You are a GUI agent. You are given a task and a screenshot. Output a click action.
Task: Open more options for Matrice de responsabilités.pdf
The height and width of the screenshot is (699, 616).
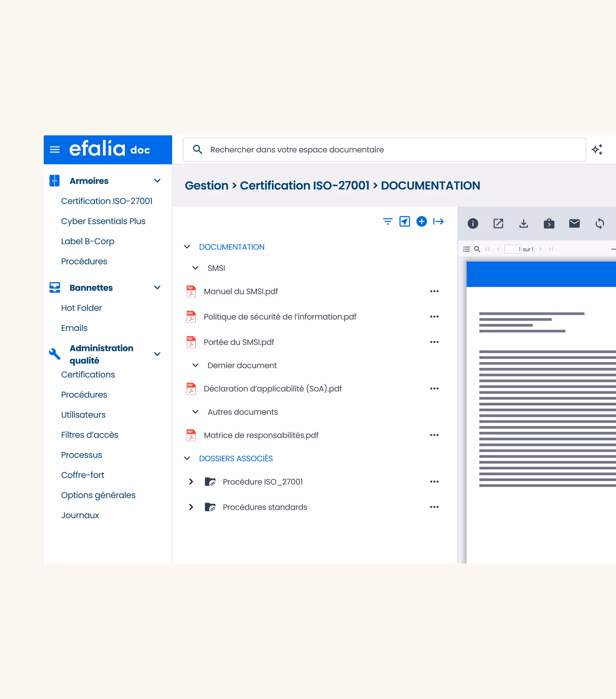coord(434,435)
